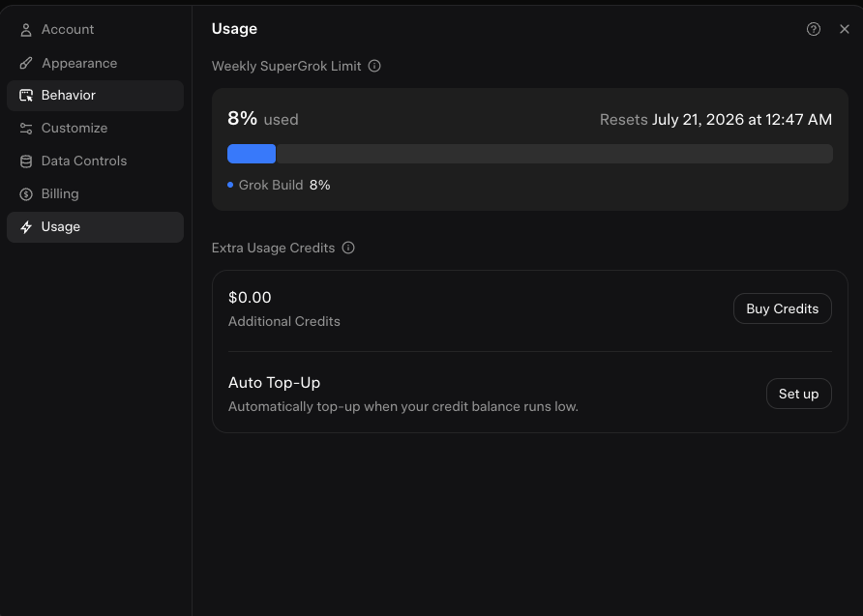Screen dimensions: 863x616
Task: Select Behavior in the sidebar
Action: (95, 96)
